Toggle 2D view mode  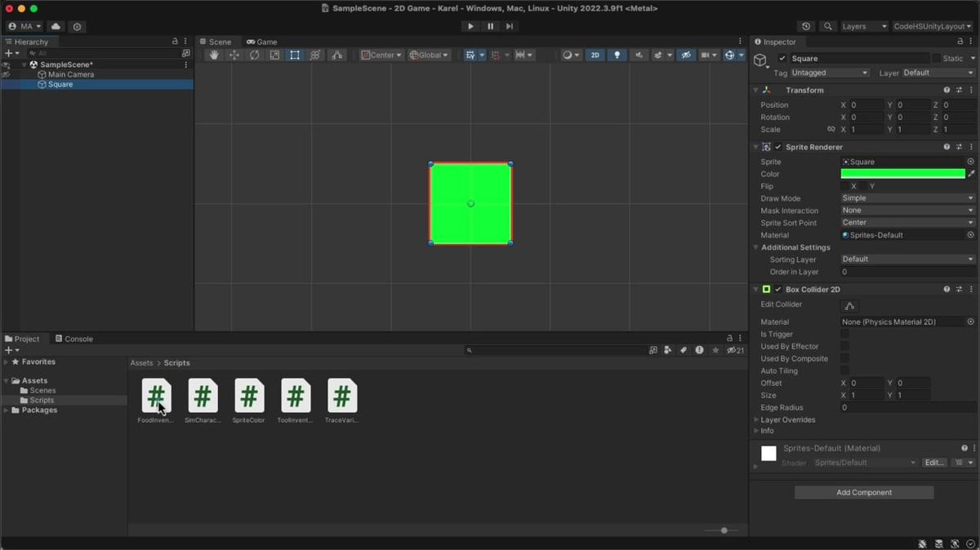coord(595,55)
